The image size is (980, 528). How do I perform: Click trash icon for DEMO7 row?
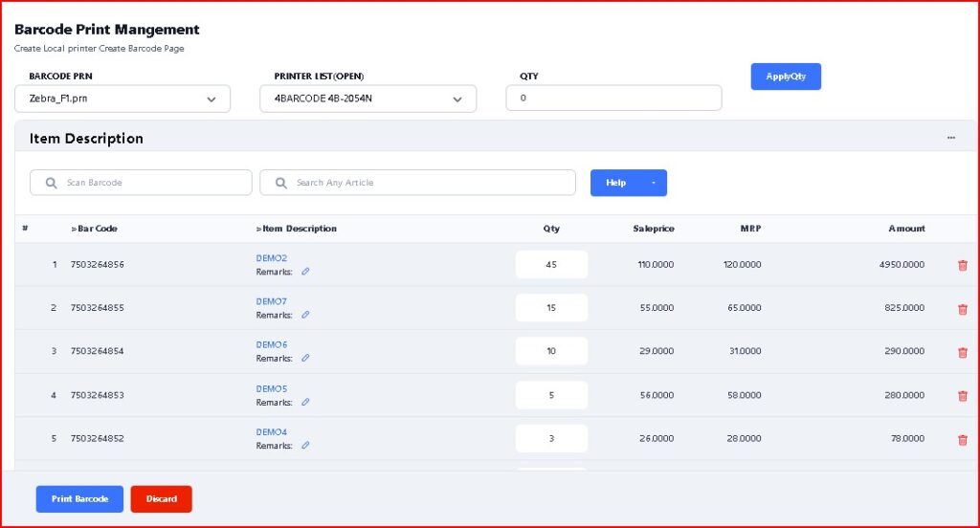962,309
